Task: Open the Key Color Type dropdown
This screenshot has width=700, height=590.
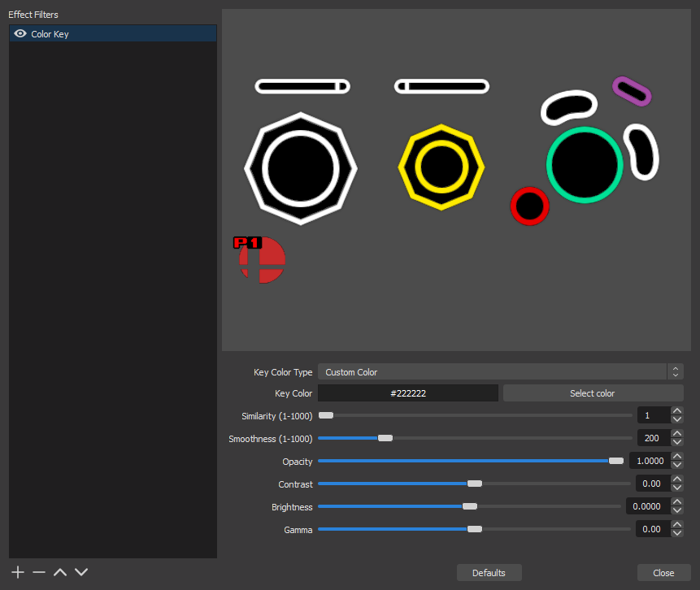Action: 501,371
